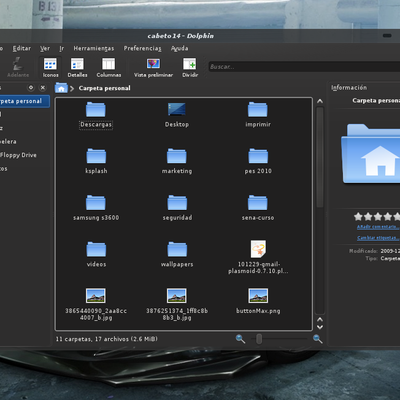Click the ksplash folder label
This screenshot has width=400, height=400.
pyautogui.click(x=96, y=171)
